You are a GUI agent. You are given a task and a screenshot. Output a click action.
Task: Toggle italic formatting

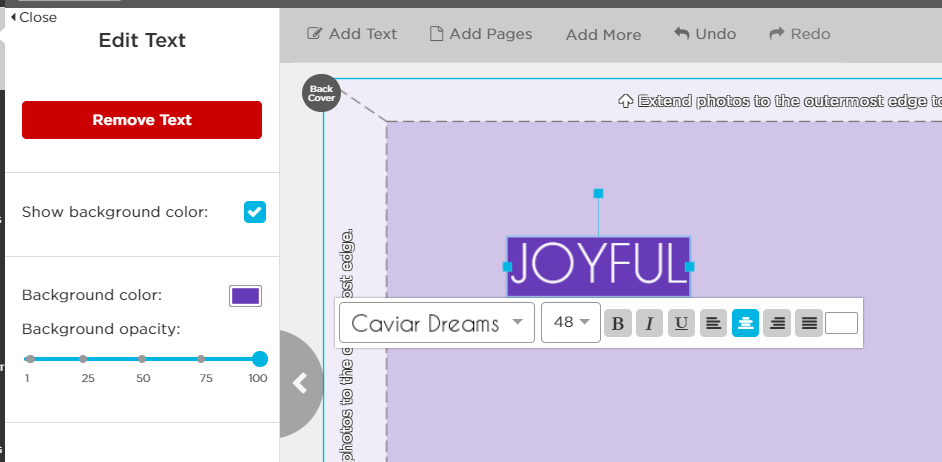[649, 323]
